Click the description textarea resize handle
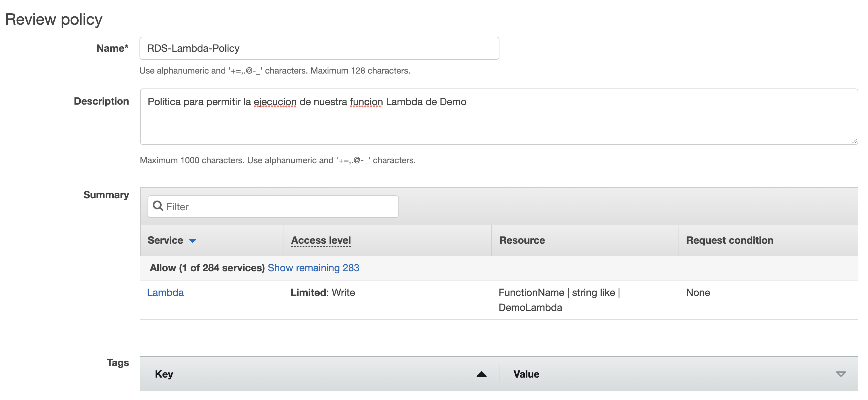Screen dimensions: 868x400 [x=854, y=141]
